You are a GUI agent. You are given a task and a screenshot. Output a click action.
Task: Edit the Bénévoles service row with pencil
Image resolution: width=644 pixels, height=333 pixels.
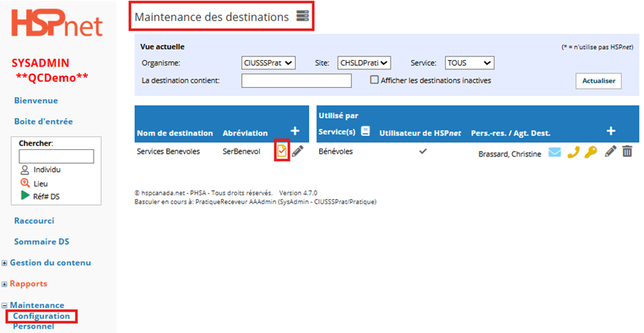click(610, 151)
